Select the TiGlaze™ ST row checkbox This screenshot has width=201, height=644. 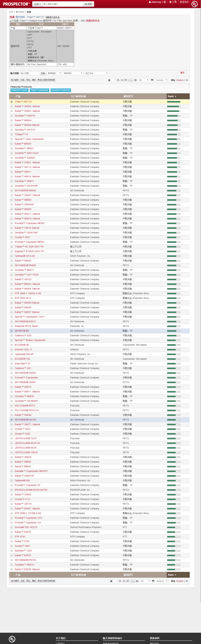tap(11, 135)
